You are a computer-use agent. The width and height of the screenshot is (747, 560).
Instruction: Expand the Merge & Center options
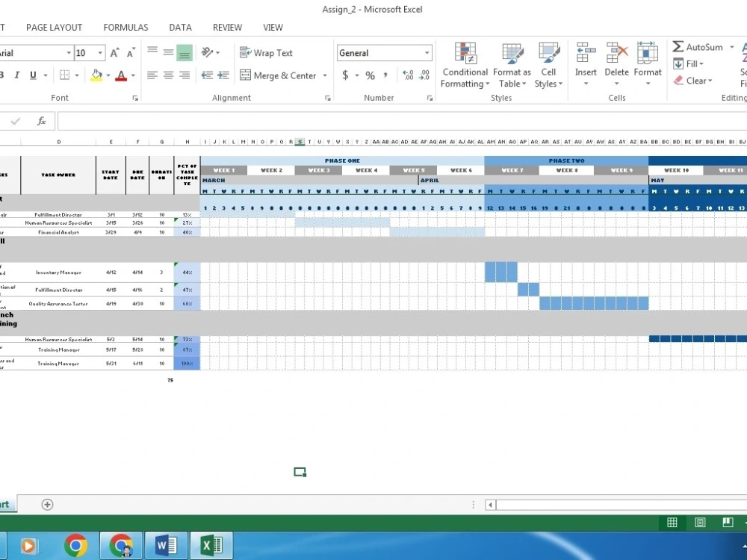coord(326,75)
